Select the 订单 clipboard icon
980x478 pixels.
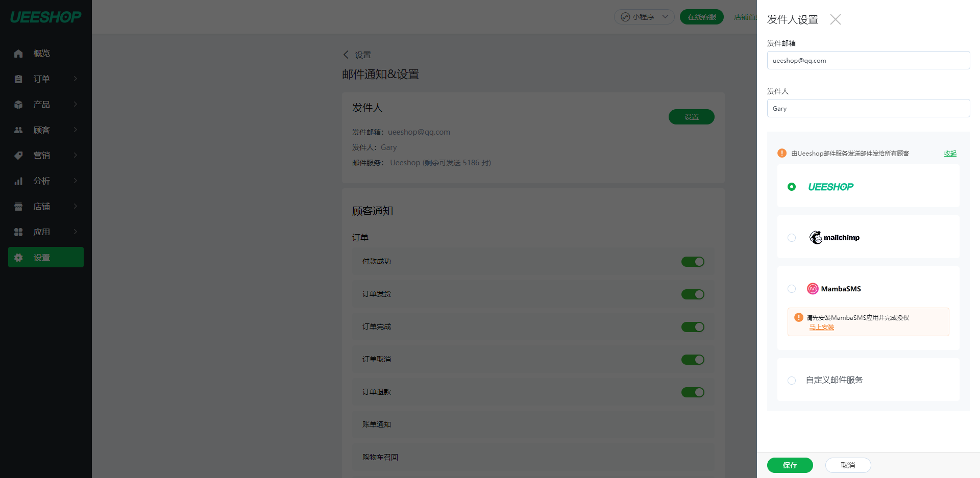(18, 79)
